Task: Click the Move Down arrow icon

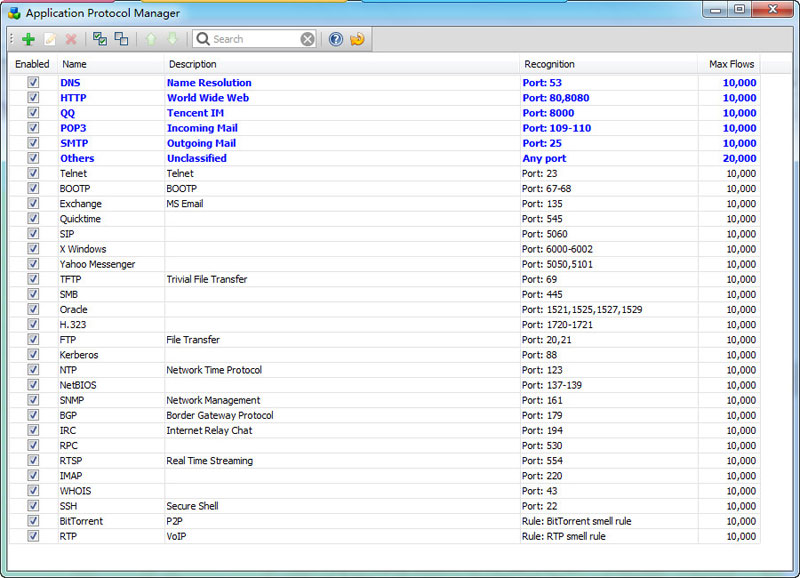Action: tap(172, 39)
